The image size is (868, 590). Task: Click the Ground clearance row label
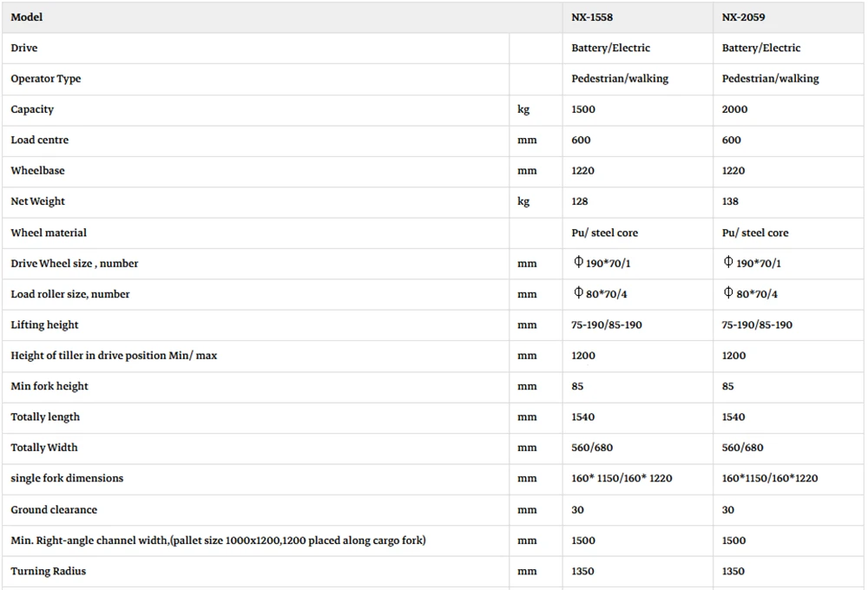pos(54,510)
